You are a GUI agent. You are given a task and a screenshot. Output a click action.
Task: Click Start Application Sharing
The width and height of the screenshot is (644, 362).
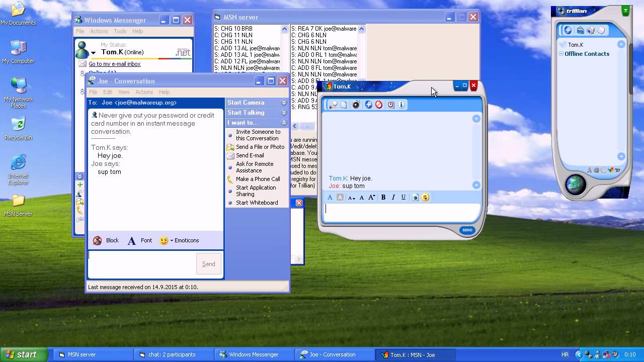[x=256, y=191]
